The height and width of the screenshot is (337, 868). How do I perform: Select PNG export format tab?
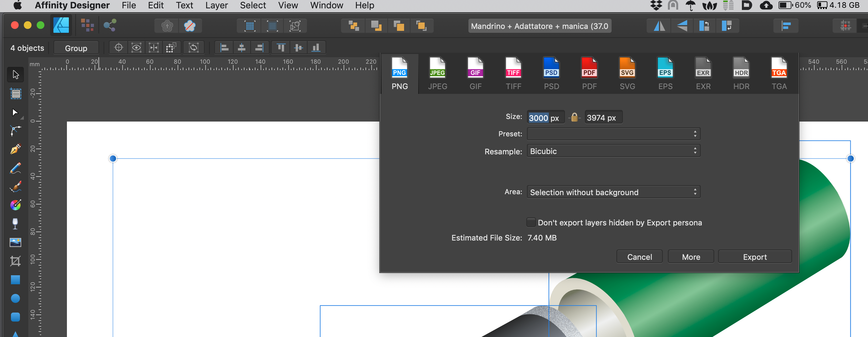tap(400, 74)
